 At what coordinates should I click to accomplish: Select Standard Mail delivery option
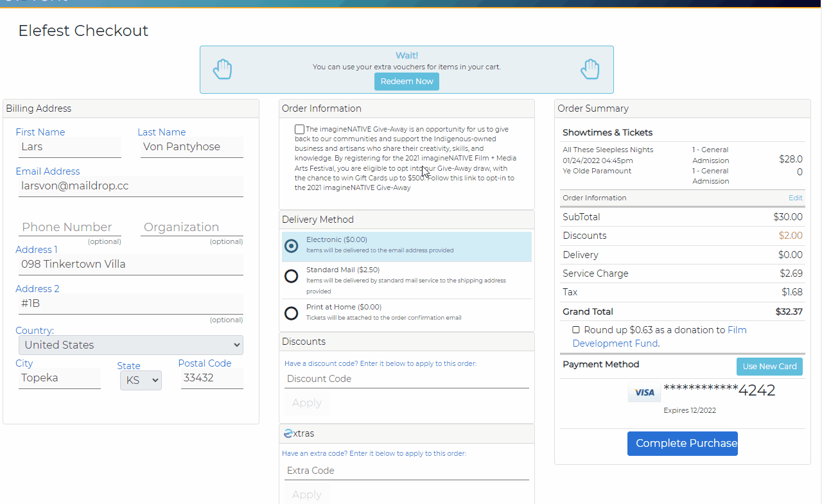click(x=292, y=276)
